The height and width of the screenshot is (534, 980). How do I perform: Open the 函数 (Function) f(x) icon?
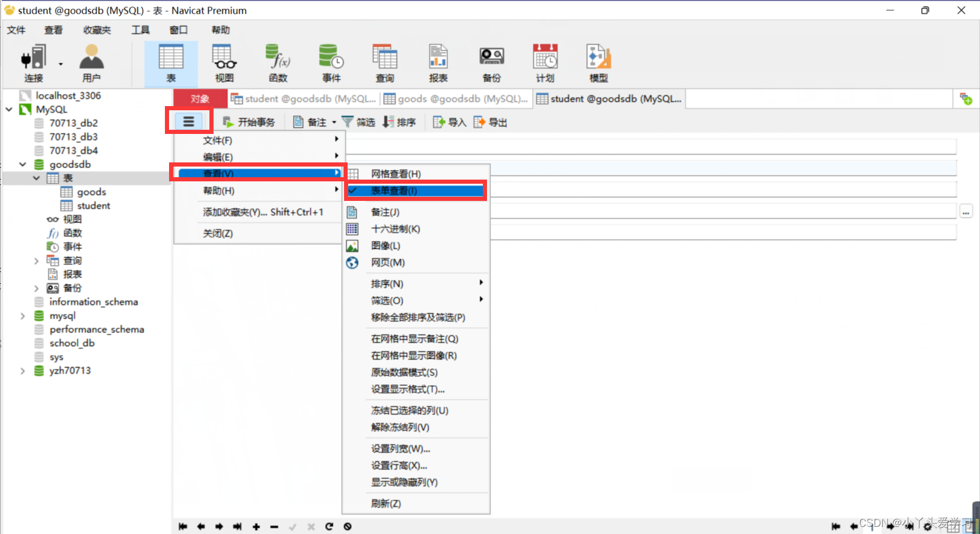coord(278,63)
